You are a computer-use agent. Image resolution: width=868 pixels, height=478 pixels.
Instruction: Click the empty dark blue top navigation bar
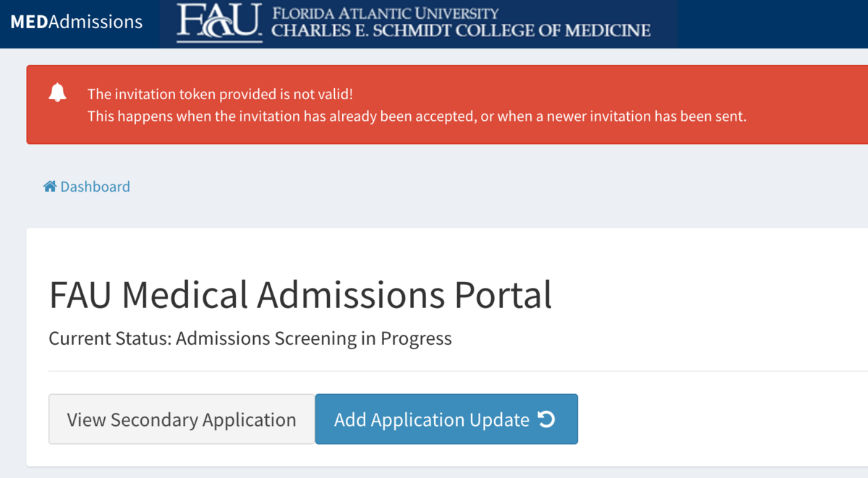pyautogui.click(x=773, y=24)
